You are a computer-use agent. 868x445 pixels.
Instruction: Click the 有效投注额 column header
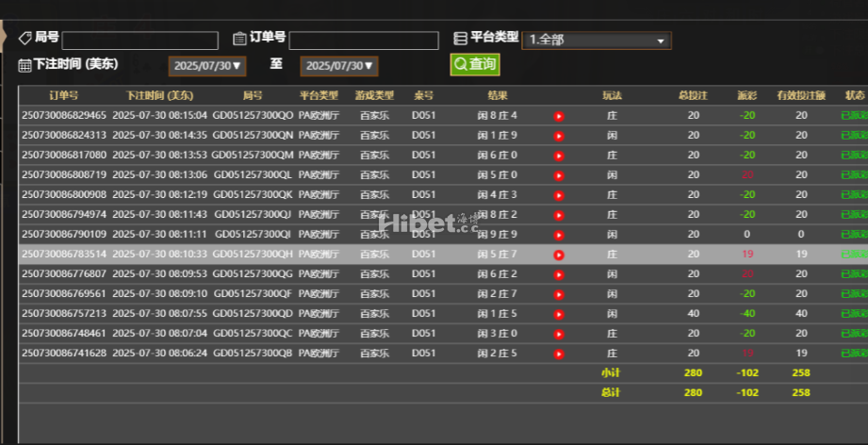(800, 96)
